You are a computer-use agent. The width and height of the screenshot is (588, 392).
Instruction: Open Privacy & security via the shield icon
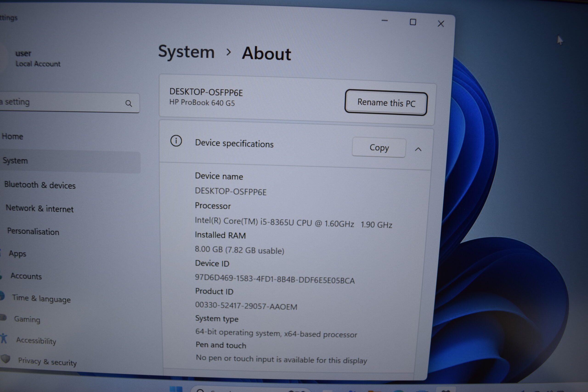click(5, 359)
